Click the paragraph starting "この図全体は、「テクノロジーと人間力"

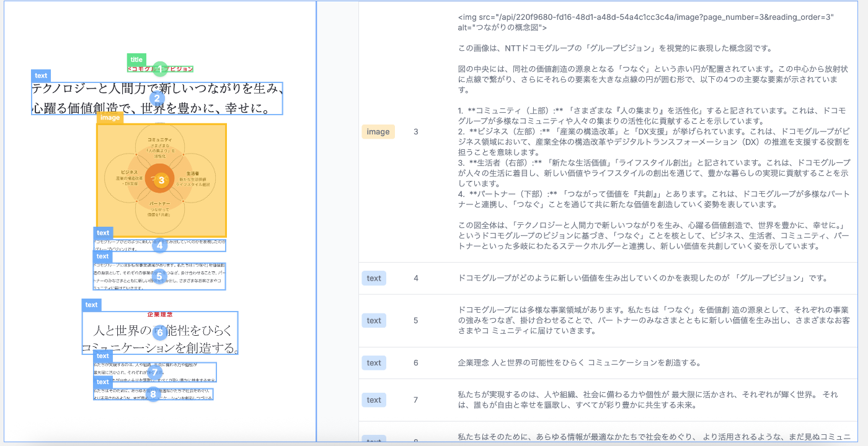[652, 235]
